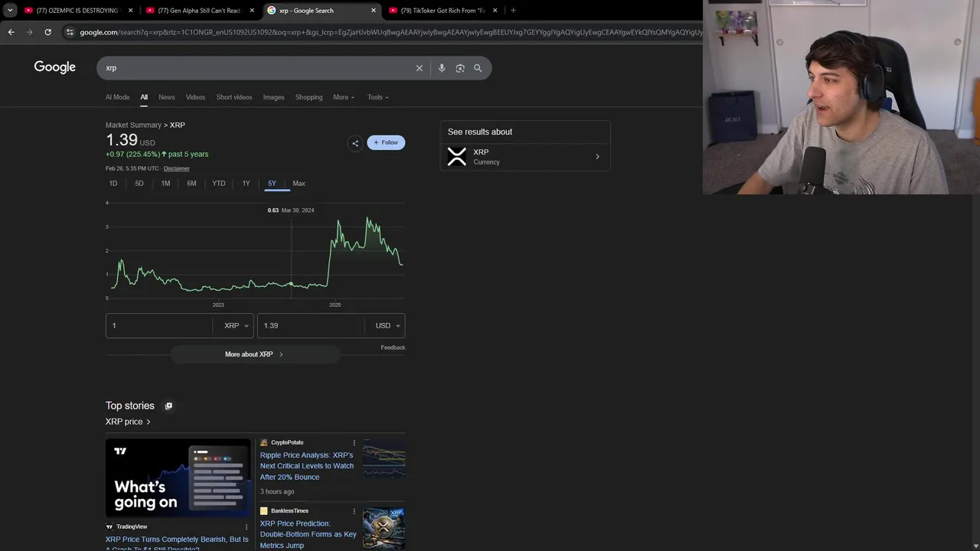Start voice search with microphone icon
This screenshot has height=551, width=980.
442,68
